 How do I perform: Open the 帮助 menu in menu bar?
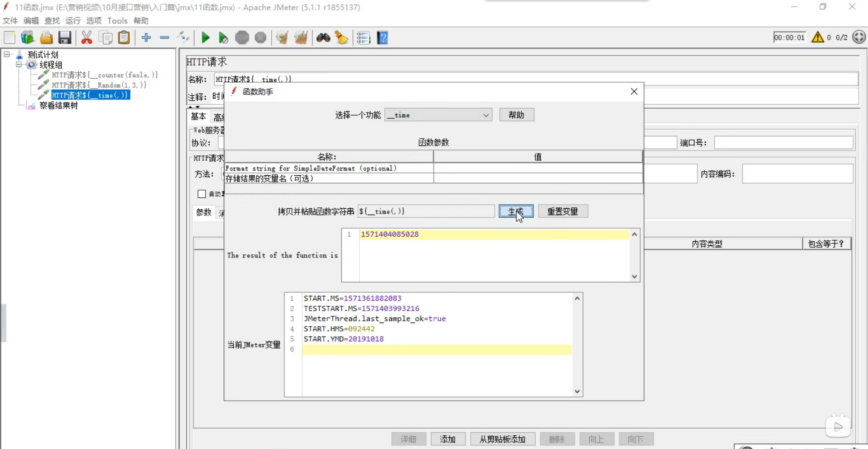pos(141,21)
